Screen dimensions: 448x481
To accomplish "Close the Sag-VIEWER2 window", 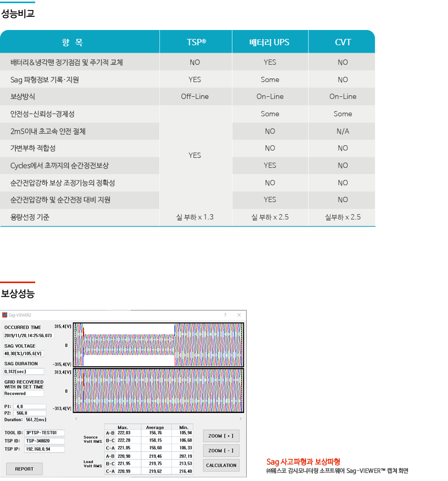I will coord(239,315).
